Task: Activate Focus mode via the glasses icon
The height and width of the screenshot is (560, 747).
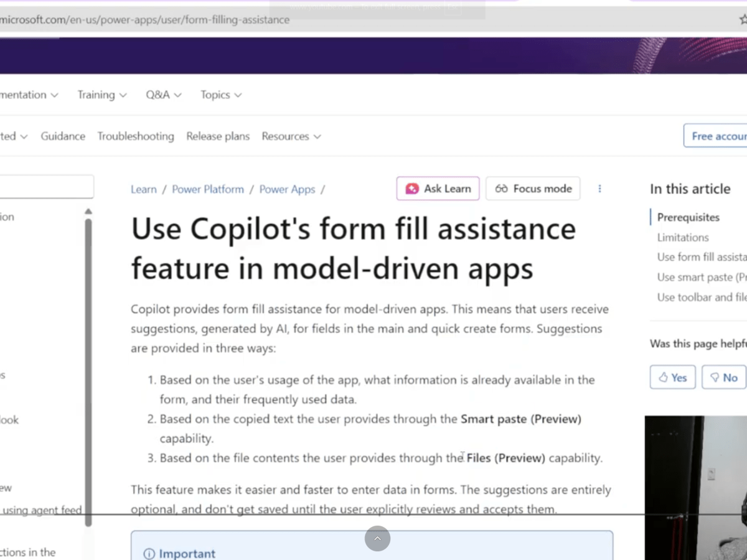Action: [502, 188]
